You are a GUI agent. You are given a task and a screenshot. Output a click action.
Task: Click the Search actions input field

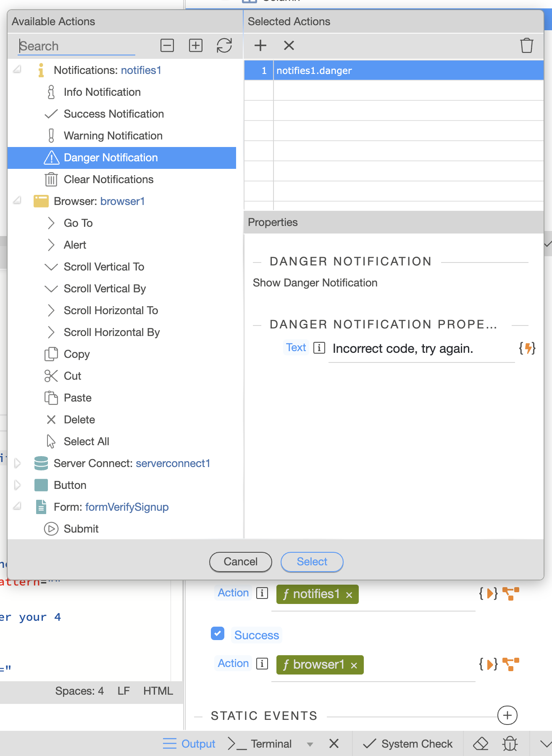click(x=76, y=46)
